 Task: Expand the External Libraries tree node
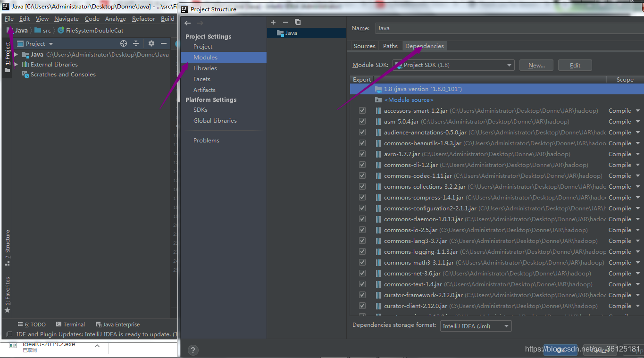[16, 65]
